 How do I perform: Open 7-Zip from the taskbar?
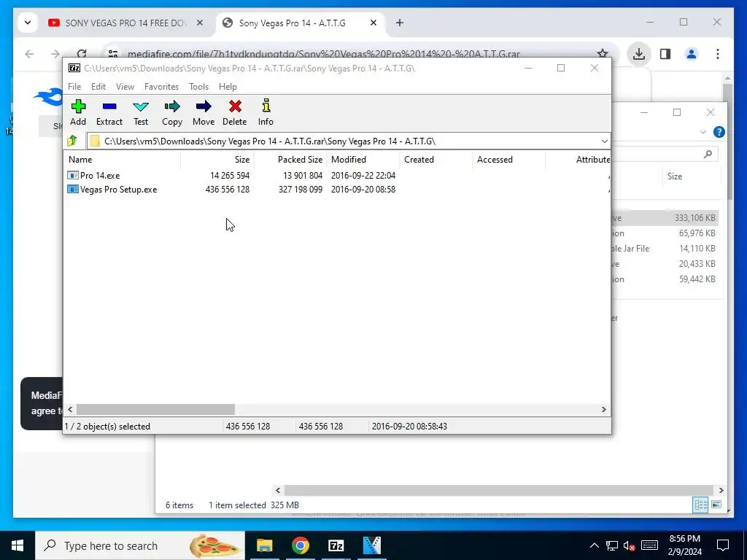(x=336, y=545)
